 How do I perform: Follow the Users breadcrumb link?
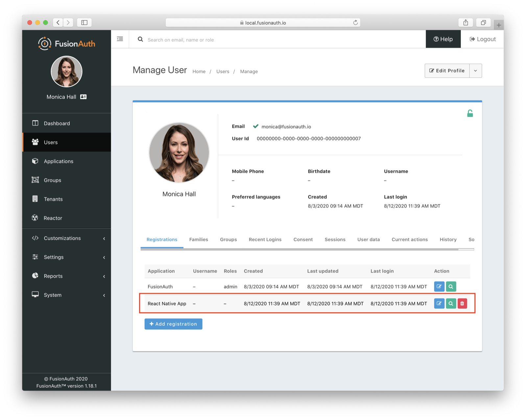[223, 71]
